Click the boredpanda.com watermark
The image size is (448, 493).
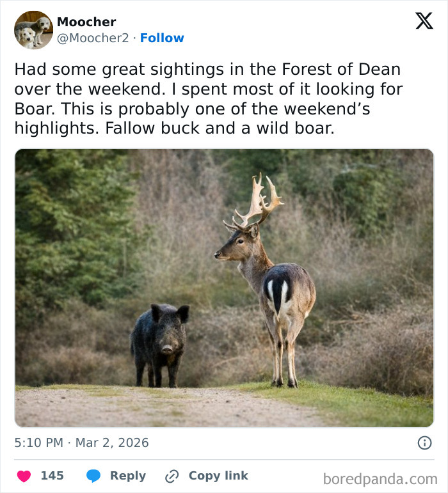pos(380,478)
